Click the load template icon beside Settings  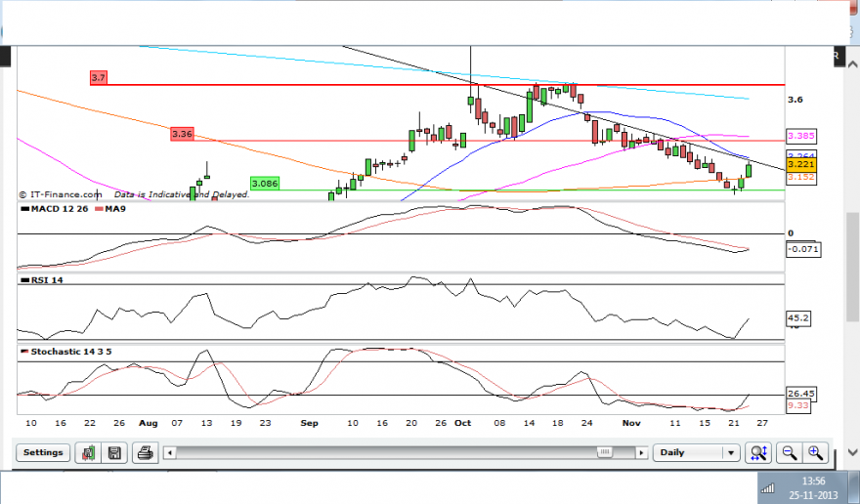tap(88, 453)
